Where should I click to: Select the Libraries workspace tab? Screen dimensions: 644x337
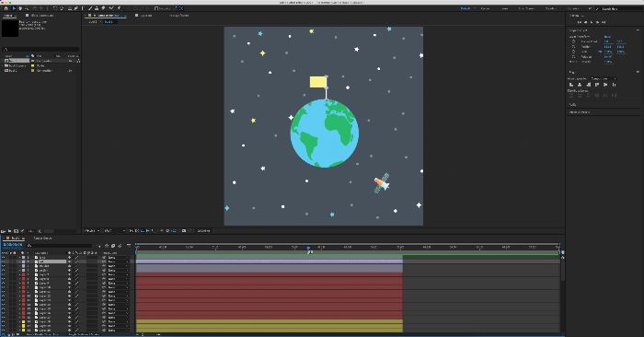click(x=573, y=8)
